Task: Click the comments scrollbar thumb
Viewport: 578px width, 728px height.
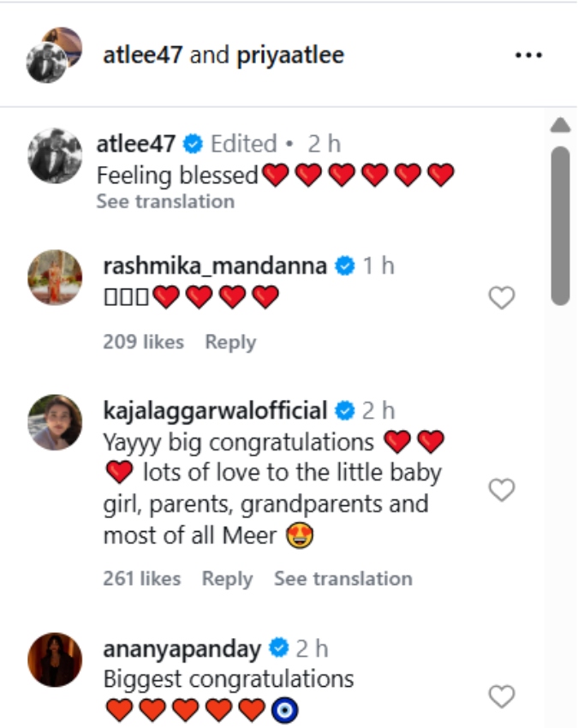Action: [560, 225]
